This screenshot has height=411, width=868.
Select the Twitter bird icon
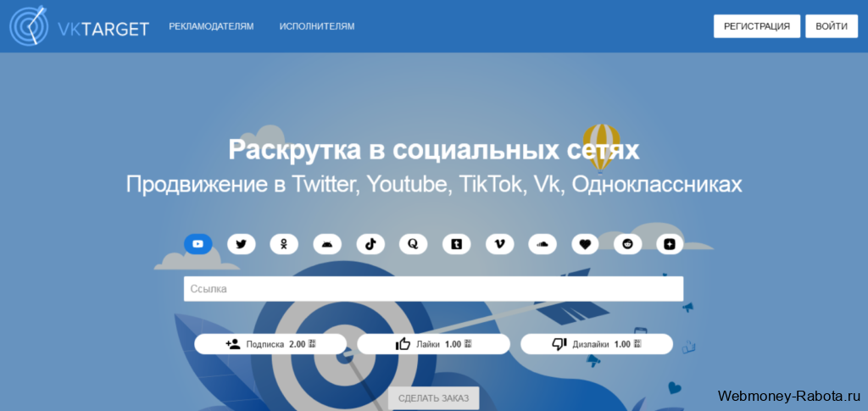(x=242, y=244)
